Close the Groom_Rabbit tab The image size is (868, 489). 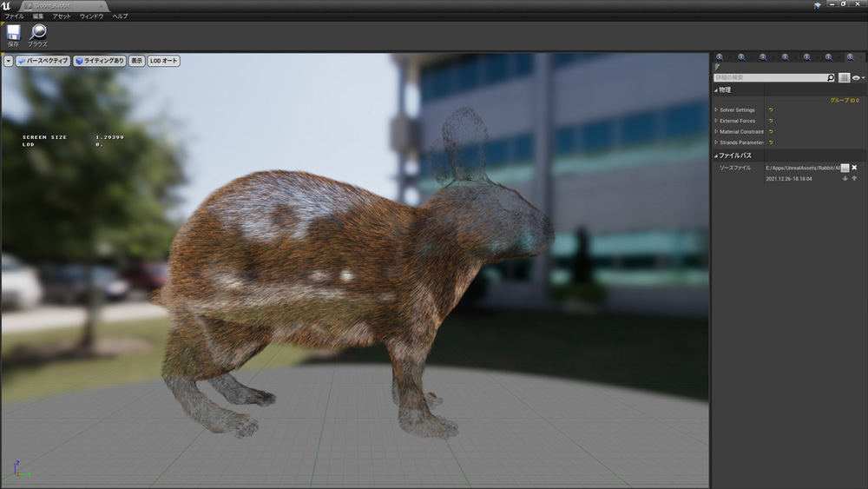tap(102, 5)
